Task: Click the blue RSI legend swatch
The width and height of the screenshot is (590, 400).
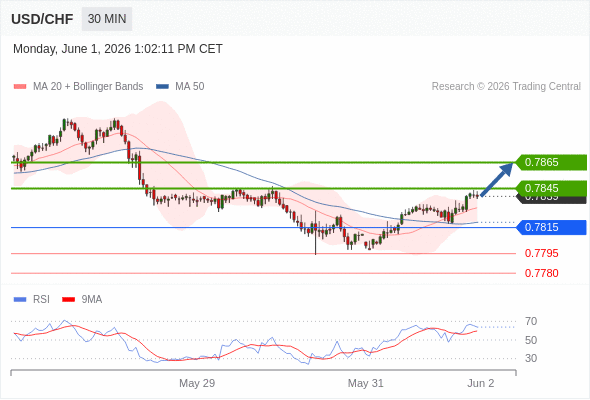Action: point(20,300)
